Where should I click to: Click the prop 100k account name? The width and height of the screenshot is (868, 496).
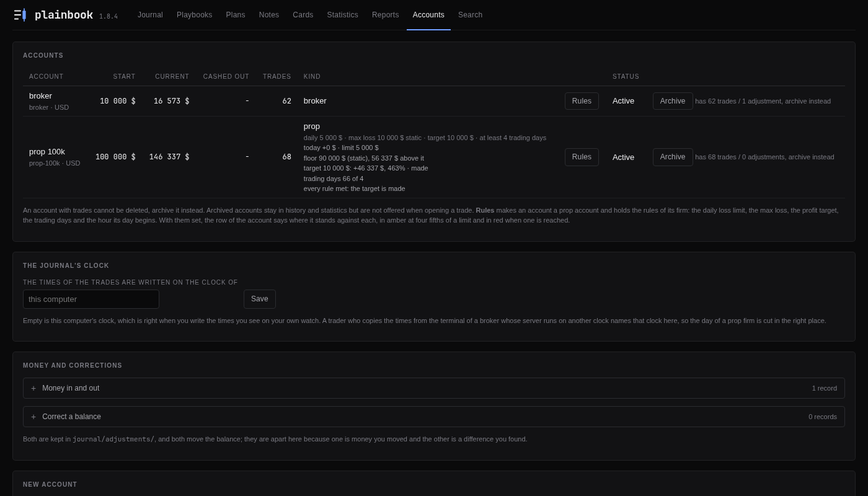click(47, 151)
